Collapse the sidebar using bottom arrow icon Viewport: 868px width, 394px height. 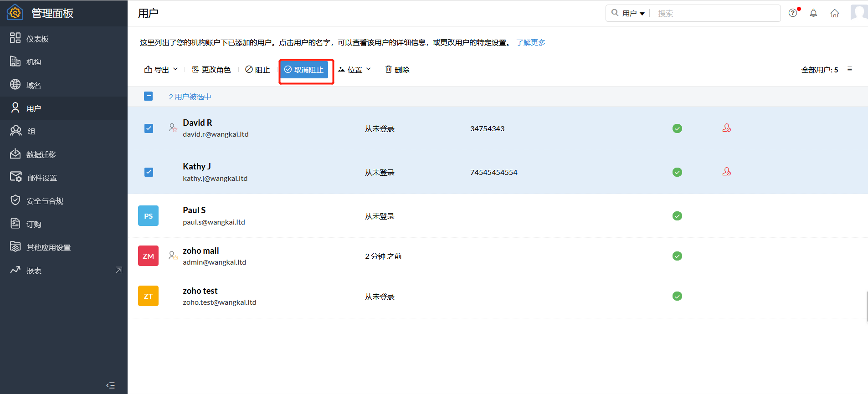pyautogui.click(x=110, y=385)
